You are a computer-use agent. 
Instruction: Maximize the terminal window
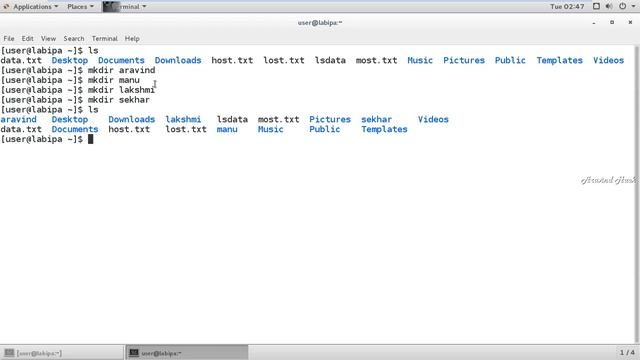(x=612, y=22)
